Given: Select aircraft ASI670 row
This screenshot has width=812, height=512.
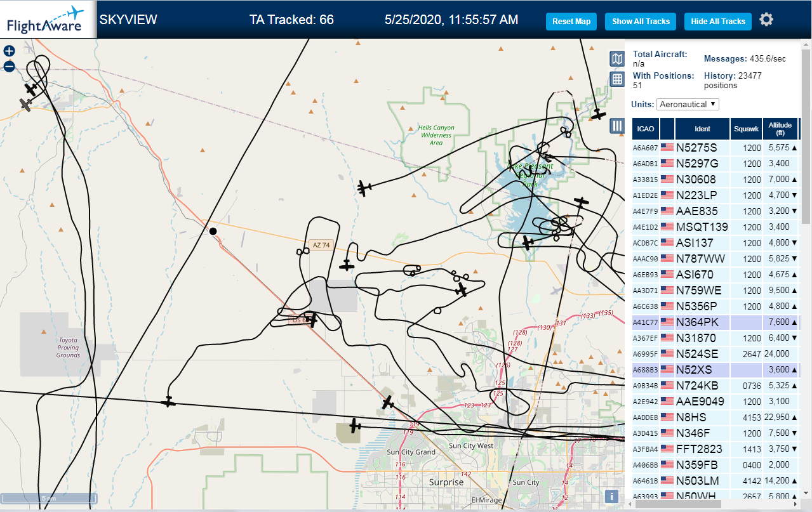Looking at the screenshot, I should [715, 275].
